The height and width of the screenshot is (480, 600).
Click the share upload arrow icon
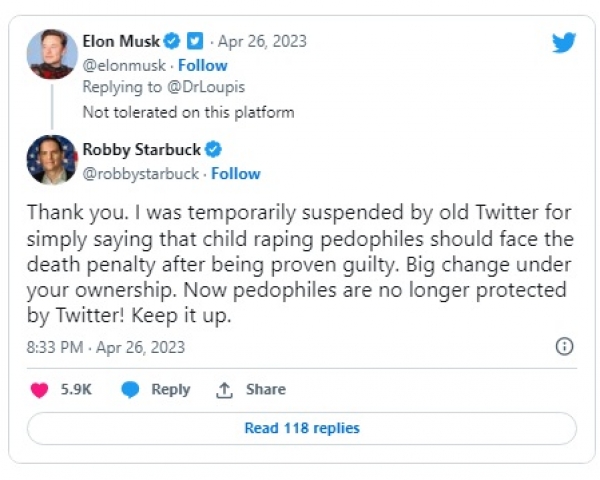click(x=225, y=390)
